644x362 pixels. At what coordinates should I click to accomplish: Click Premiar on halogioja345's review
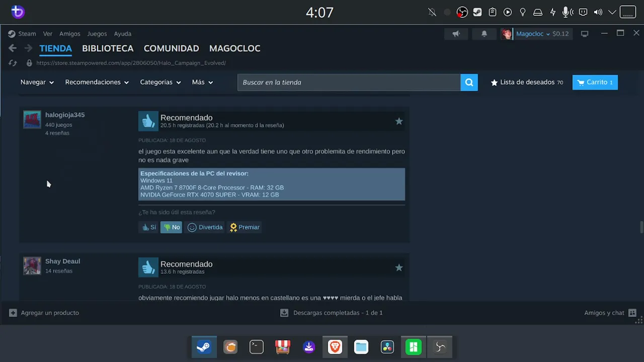tap(245, 227)
